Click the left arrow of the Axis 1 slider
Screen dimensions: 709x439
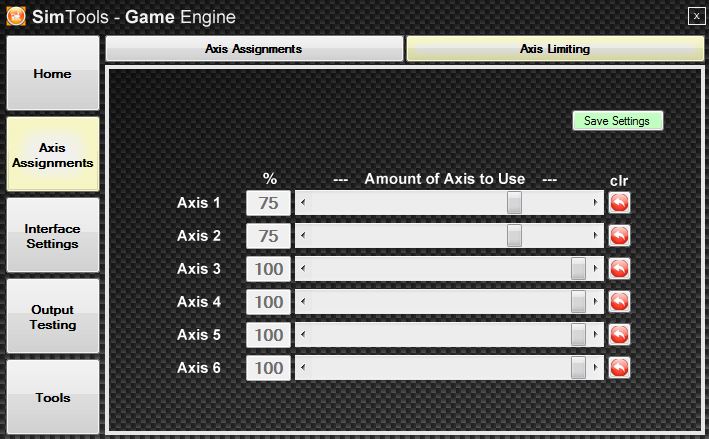tap(303, 203)
